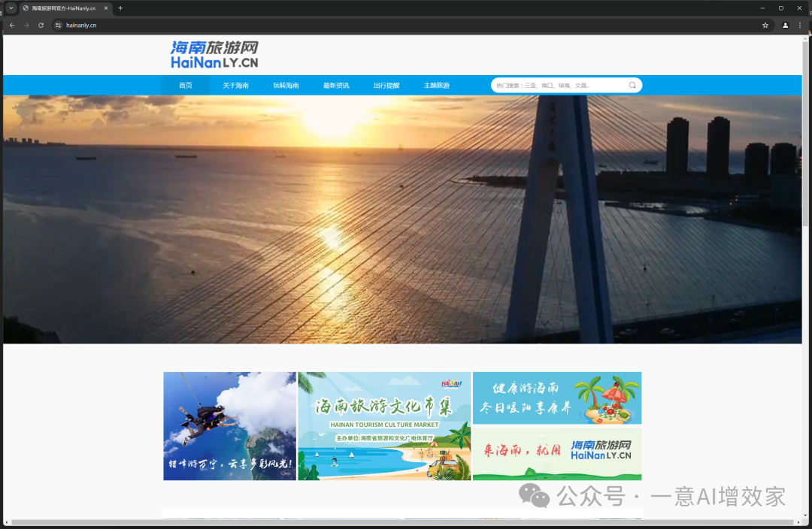Open the Chrome three-dot menu
Image resolution: width=812 pixels, height=529 pixels.
pyautogui.click(x=799, y=25)
